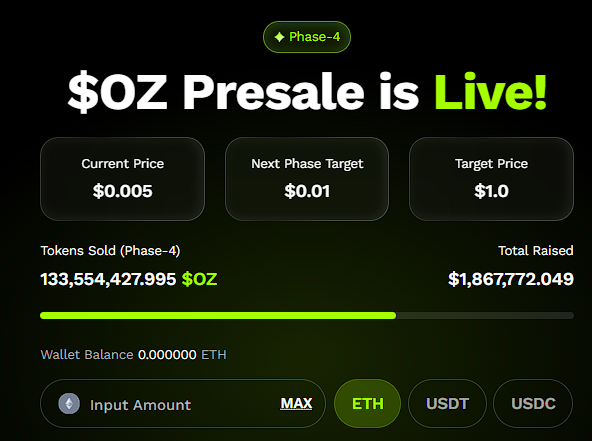The image size is (592, 441).
Task: Open the Target Price card
Action: point(491,179)
